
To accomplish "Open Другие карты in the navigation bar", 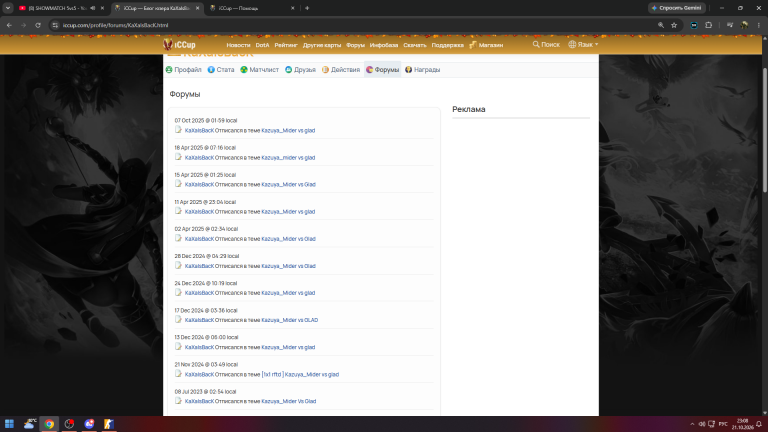I will pyautogui.click(x=321, y=45).
